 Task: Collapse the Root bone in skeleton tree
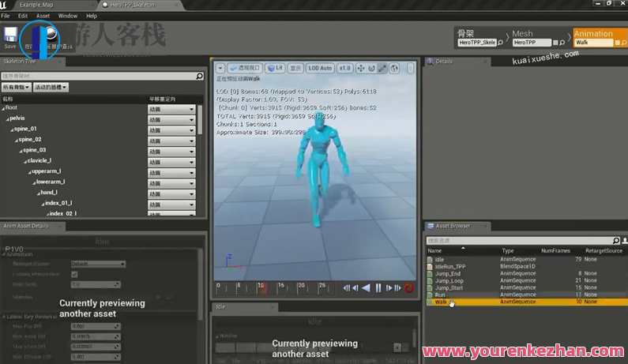[x=3, y=108]
